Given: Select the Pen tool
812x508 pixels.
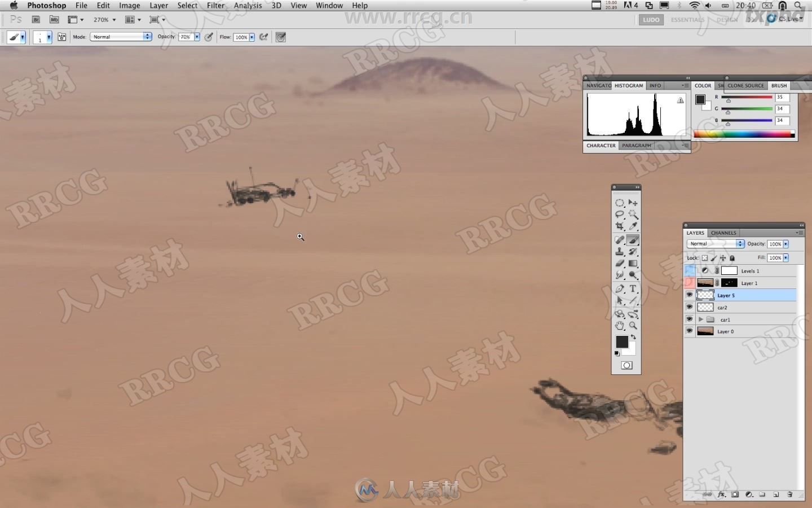Looking at the screenshot, I should (620, 289).
